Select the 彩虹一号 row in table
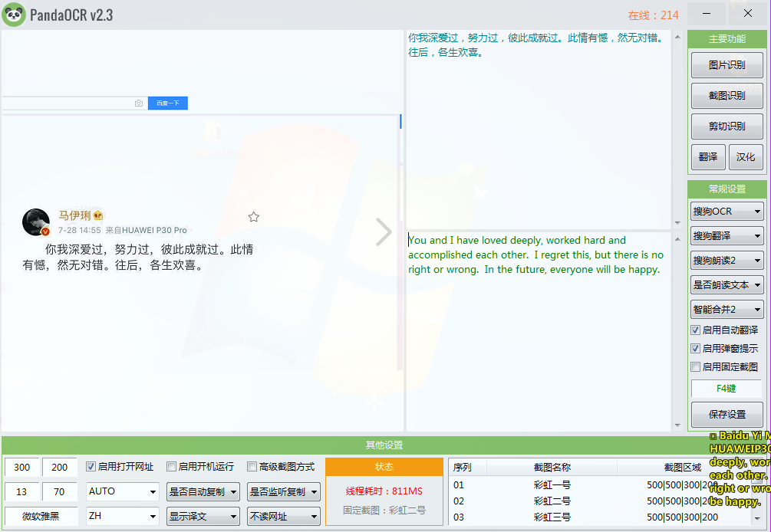The image size is (771, 532). (601, 484)
